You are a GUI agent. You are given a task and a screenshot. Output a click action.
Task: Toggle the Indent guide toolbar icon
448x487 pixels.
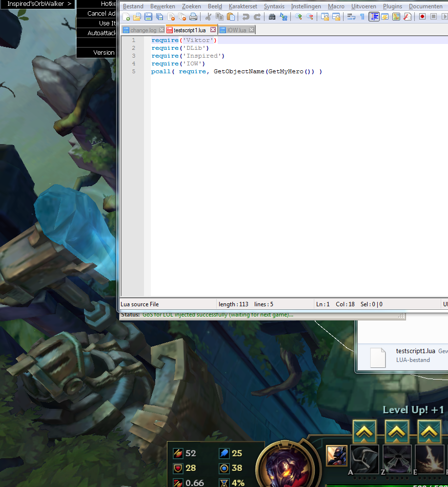pos(374,17)
